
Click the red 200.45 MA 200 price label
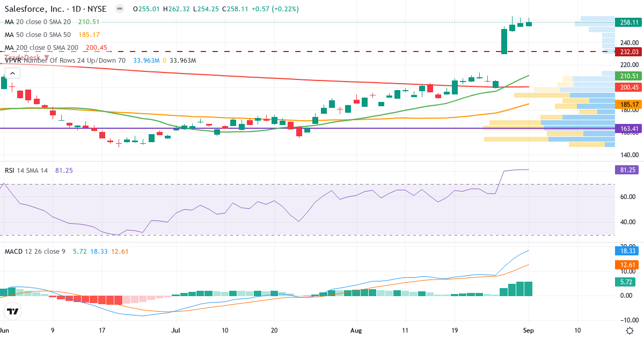coord(629,87)
